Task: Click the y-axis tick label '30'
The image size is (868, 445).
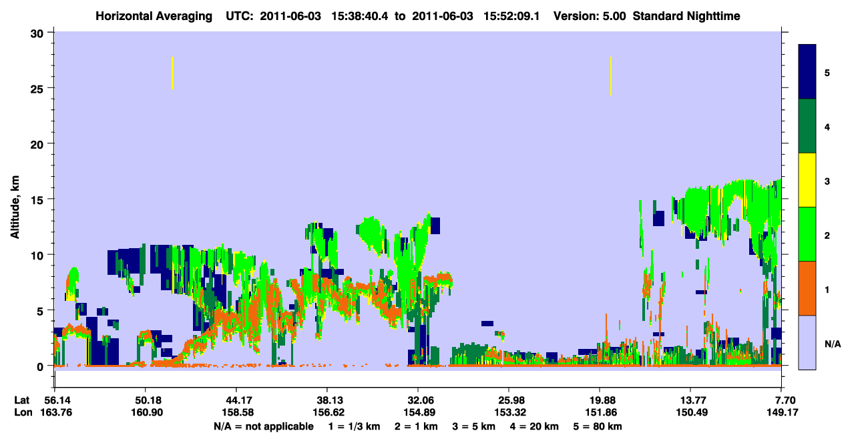Action: (39, 32)
